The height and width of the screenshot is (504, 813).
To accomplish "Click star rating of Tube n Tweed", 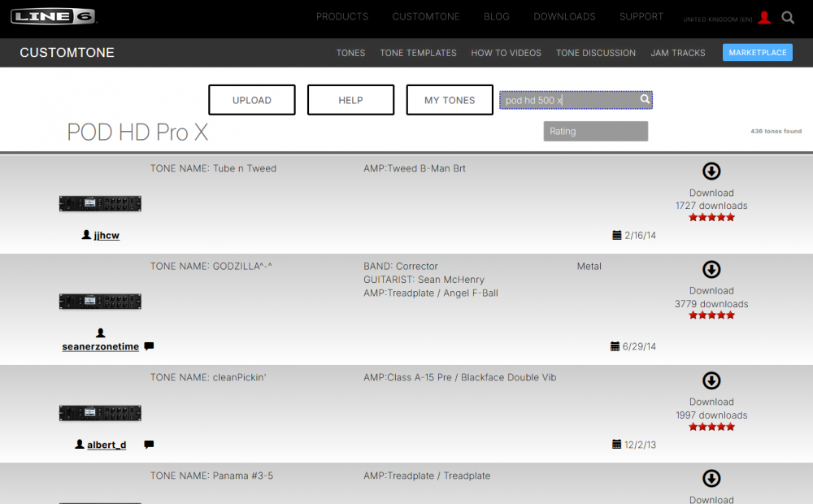I will (x=711, y=217).
